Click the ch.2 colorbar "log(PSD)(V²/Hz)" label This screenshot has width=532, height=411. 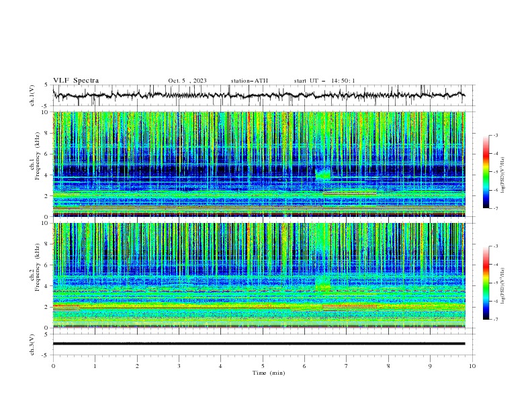[x=502, y=285]
